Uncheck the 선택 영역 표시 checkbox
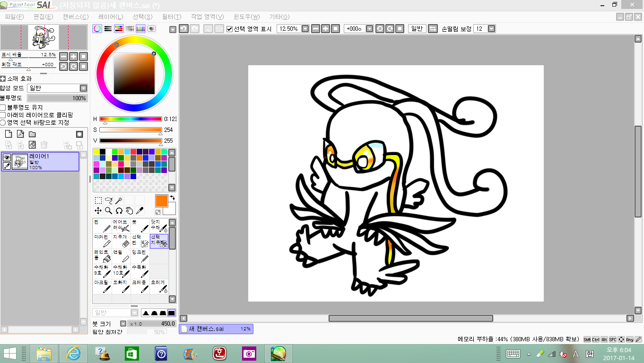The width and height of the screenshot is (644, 363). click(x=230, y=29)
